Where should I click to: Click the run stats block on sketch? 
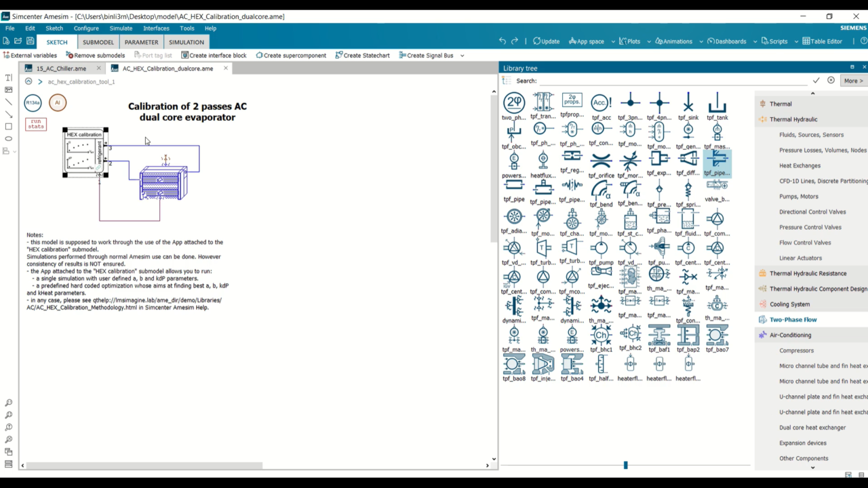36,124
